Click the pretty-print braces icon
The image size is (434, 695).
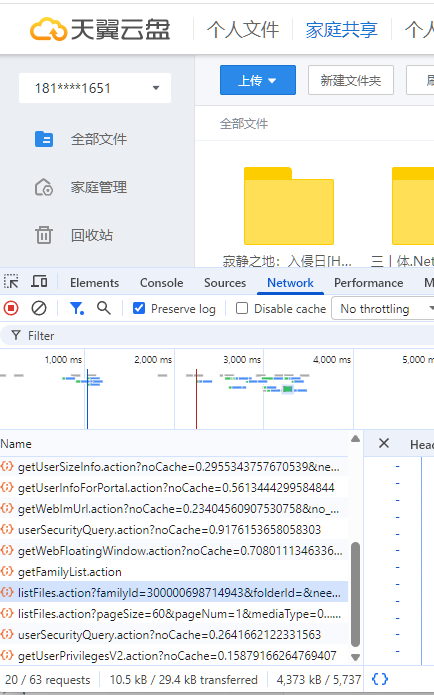point(380,679)
